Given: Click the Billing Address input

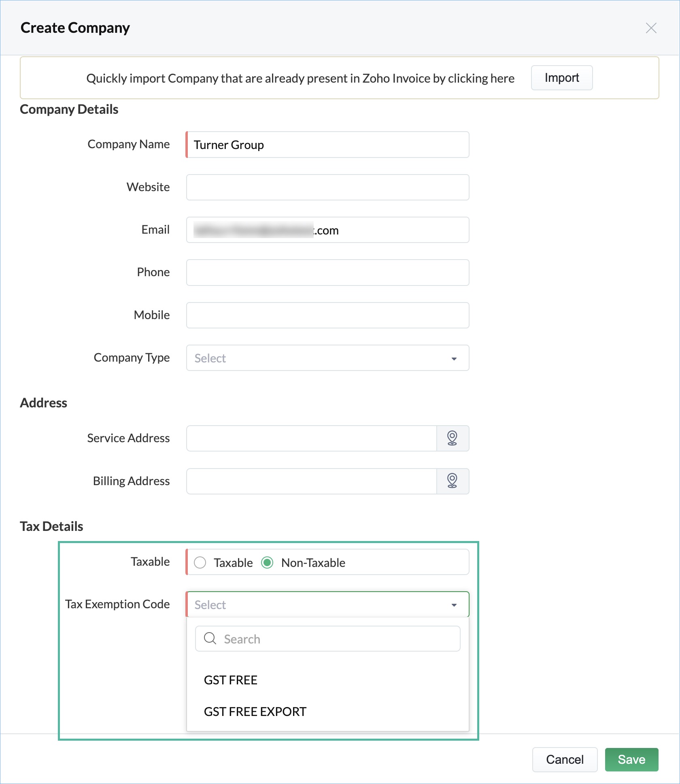Looking at the screenshot, I should coord(312,481).
